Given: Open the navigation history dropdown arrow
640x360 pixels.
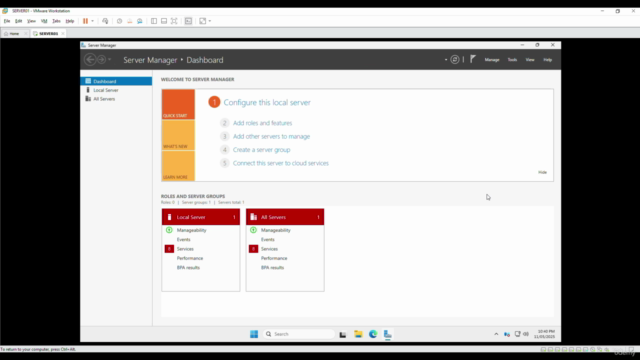Looking at the screenshot, I should [109, 60].
